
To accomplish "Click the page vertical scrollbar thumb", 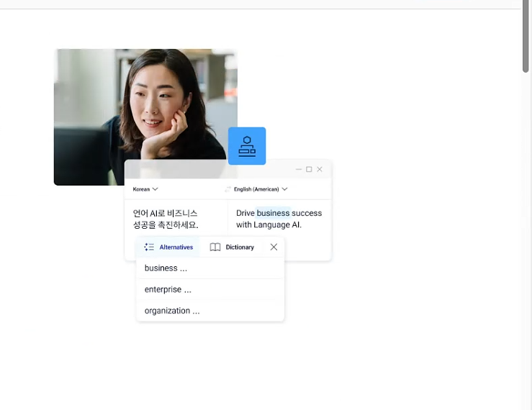I will pyautogui.click(x=526, y=36).
